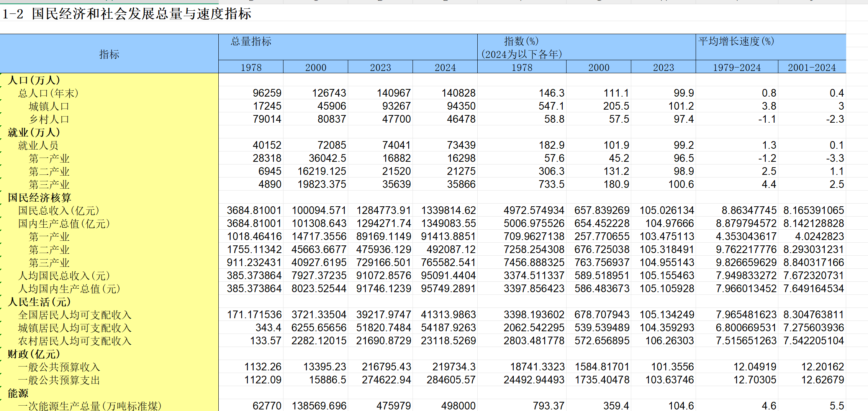
Task: Click the 总人口(年末) row label
Action: (x=48, y=93)
